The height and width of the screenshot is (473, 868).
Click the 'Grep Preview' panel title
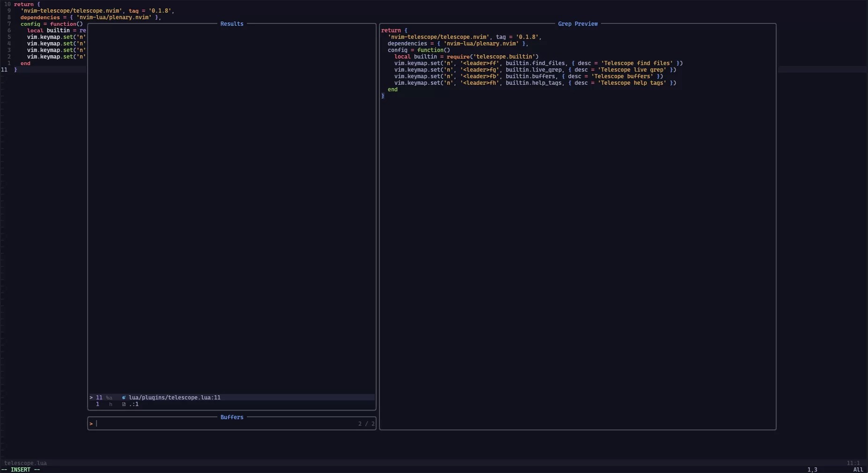tap(578, 24)
